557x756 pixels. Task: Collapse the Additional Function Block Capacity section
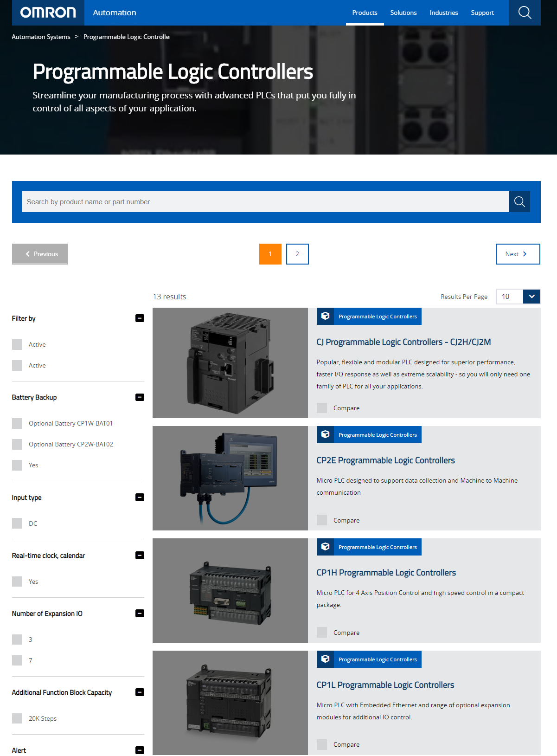(140, 692)
